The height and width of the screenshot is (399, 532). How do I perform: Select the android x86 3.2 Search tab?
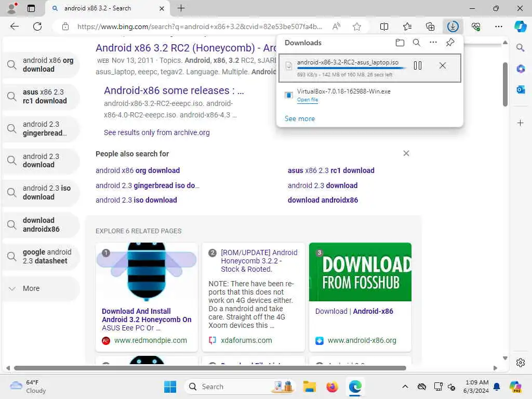(x=107, y=8)
